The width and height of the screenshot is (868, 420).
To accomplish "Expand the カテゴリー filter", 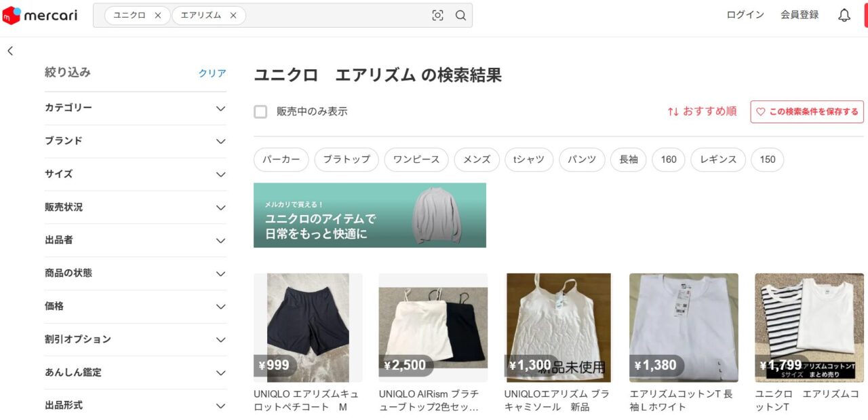I will coord(136,109).
